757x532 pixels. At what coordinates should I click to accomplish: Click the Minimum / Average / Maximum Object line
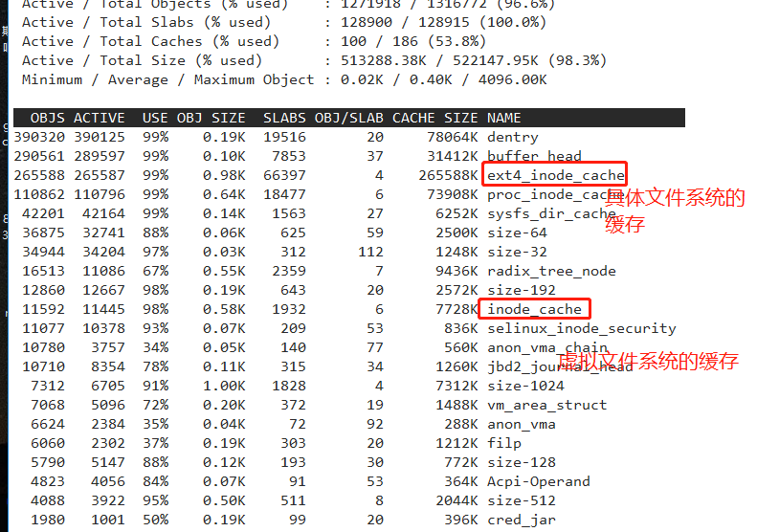pyautogui.click(x=284, y=79)
